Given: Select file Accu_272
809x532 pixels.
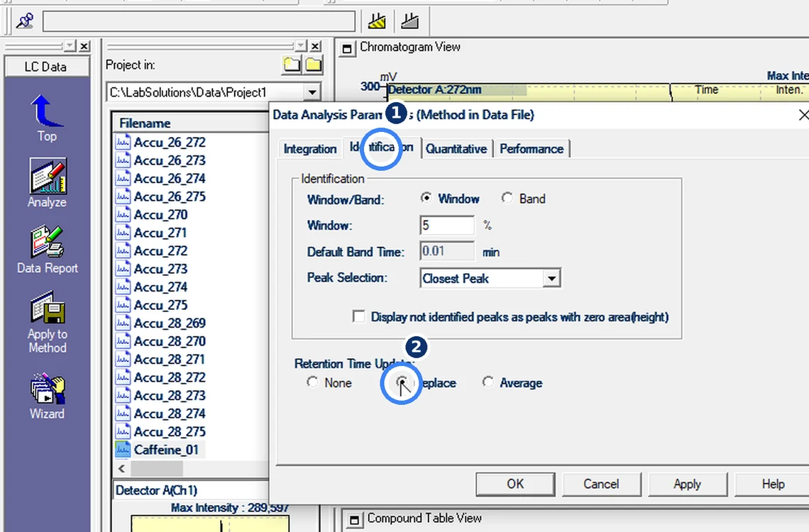Looking at the screenshot, I should pyautogui.click(x=160, y=250).
